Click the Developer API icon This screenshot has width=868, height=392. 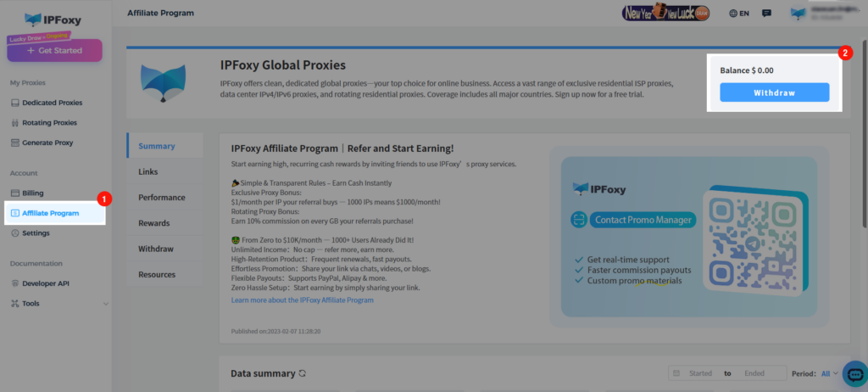tap(15, 283)
